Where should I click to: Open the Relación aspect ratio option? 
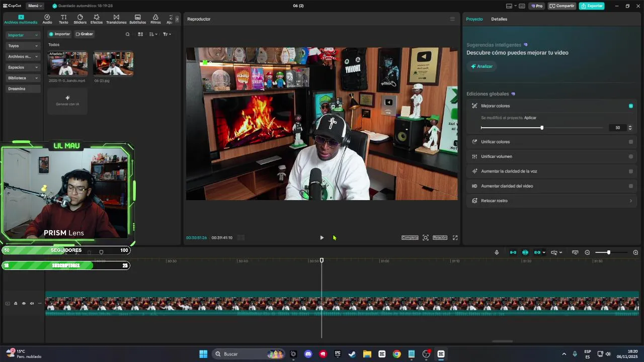(440, 238)
